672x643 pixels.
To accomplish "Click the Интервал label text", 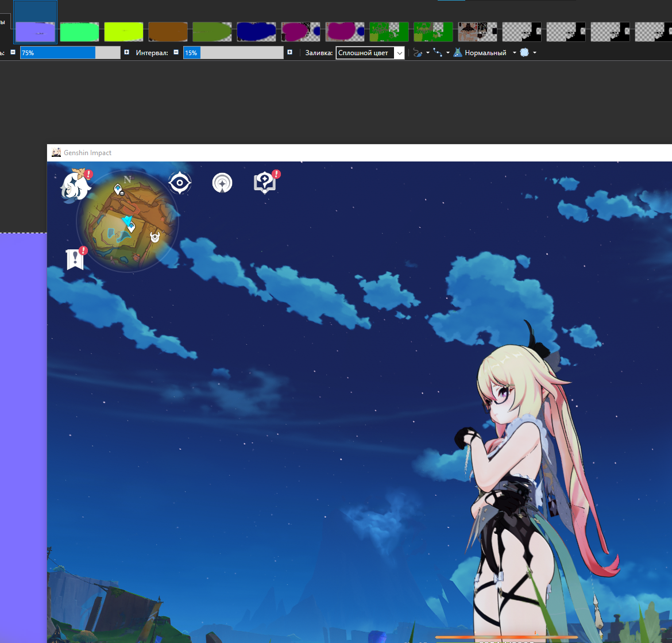I will click(152, 53).
